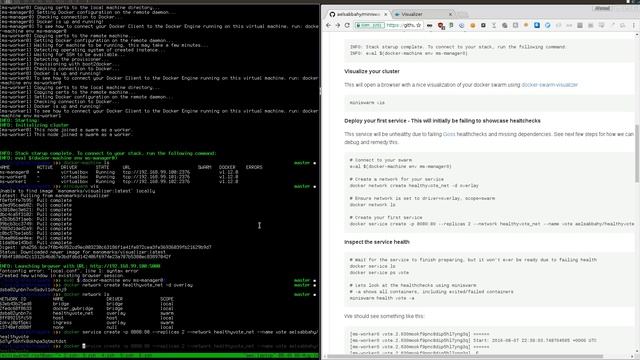
Task: Open the red badged extension icon
Action: pos(441,25)
